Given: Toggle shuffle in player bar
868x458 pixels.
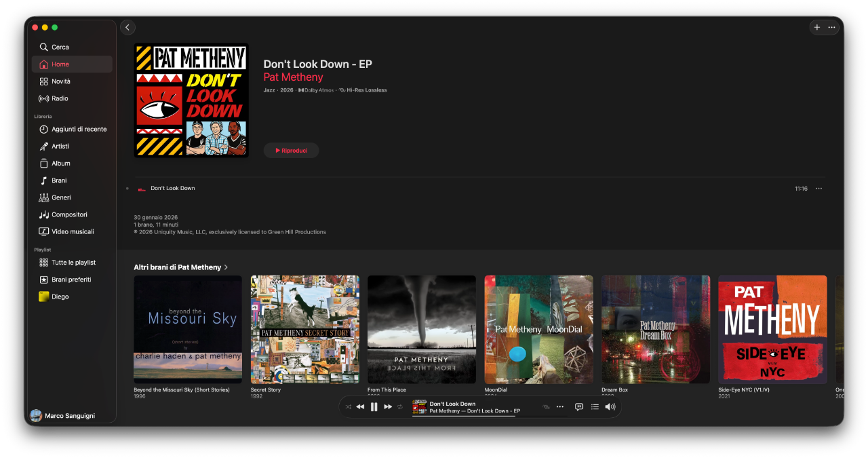Looking at the screenshot, I should [348, 406].
